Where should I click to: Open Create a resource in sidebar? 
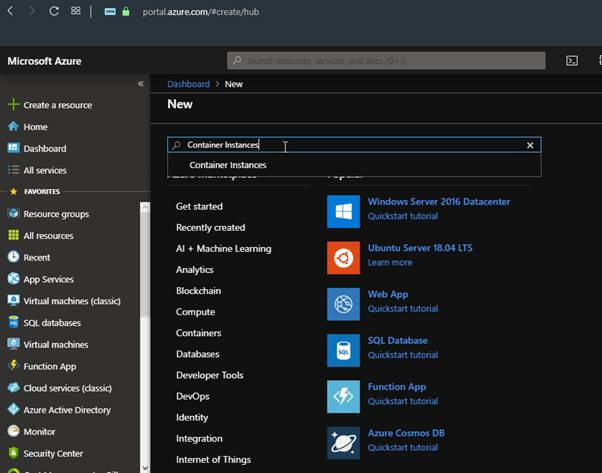[58, 105]
